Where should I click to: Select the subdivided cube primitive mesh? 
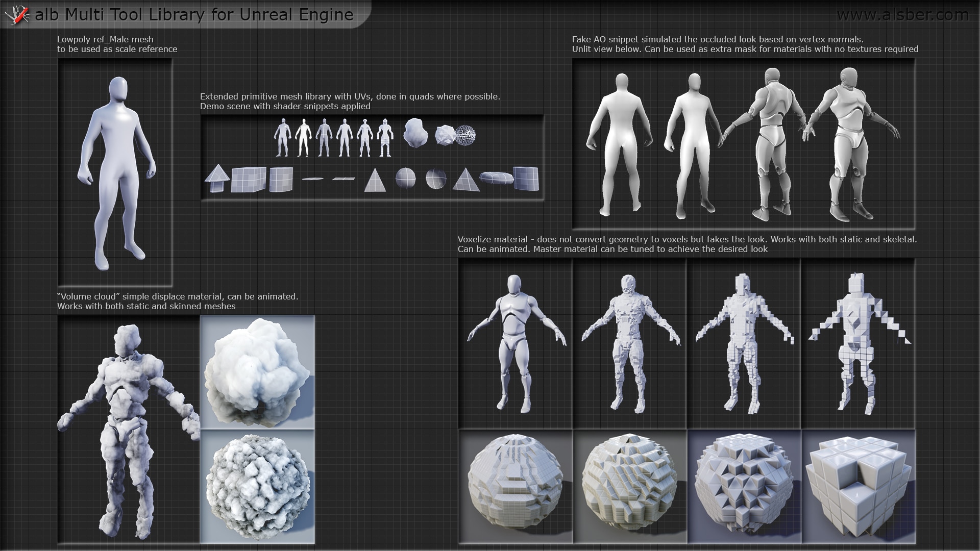coord(249,180)
